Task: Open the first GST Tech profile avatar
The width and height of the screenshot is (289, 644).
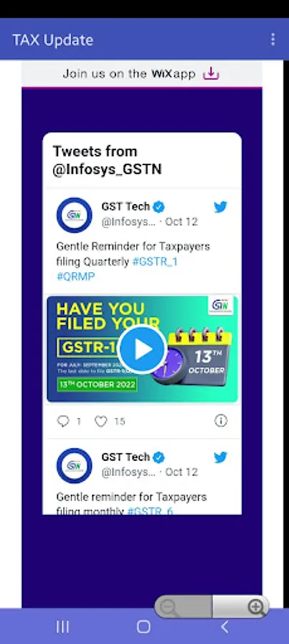Action: pyautogui.click(x=74, y=215)
